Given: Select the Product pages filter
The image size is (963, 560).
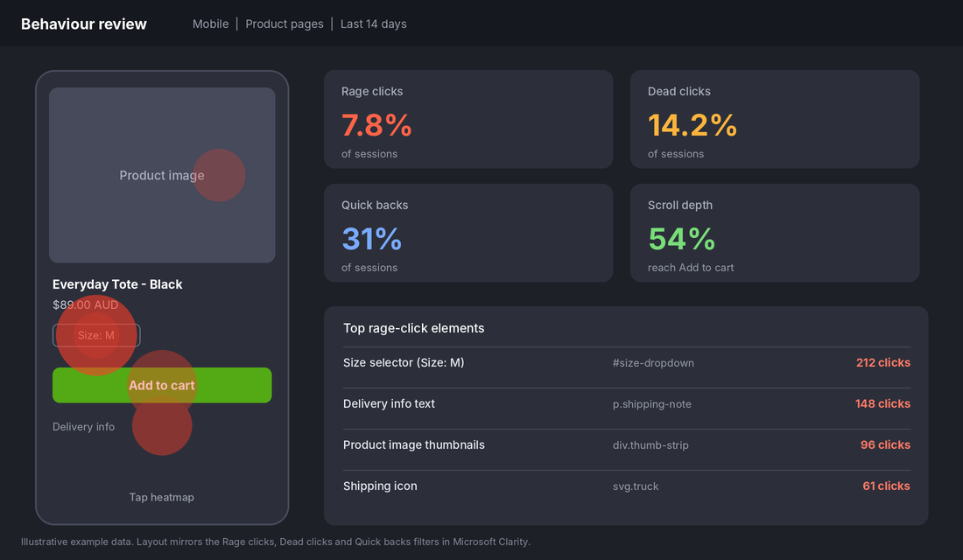Looking at the screenshot, I should [285, 24].
